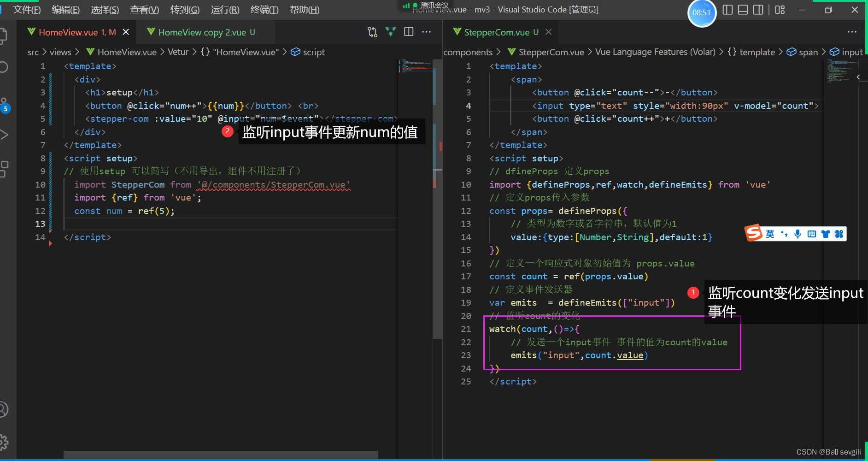Open the Sogou IME toolbox grid icon
The width and height of the screenshot is (868, 461).
[839, 234]
